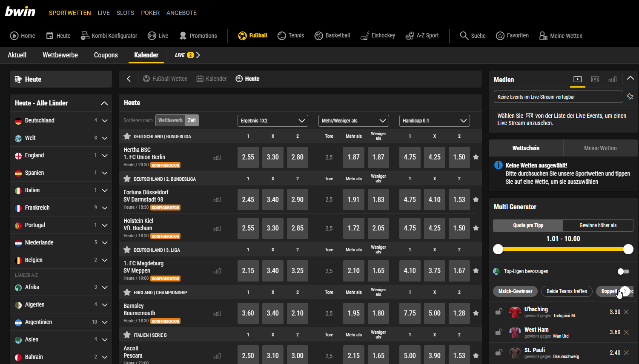Viewport: 639px width, 364px height.
Task: Favorite the Deutschland Bundesliga league star
Action: tap(127, 136)
